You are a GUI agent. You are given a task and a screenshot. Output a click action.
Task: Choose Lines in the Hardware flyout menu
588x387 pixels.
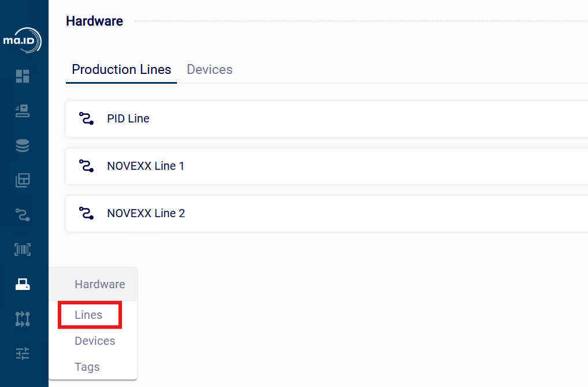[88, 315]
